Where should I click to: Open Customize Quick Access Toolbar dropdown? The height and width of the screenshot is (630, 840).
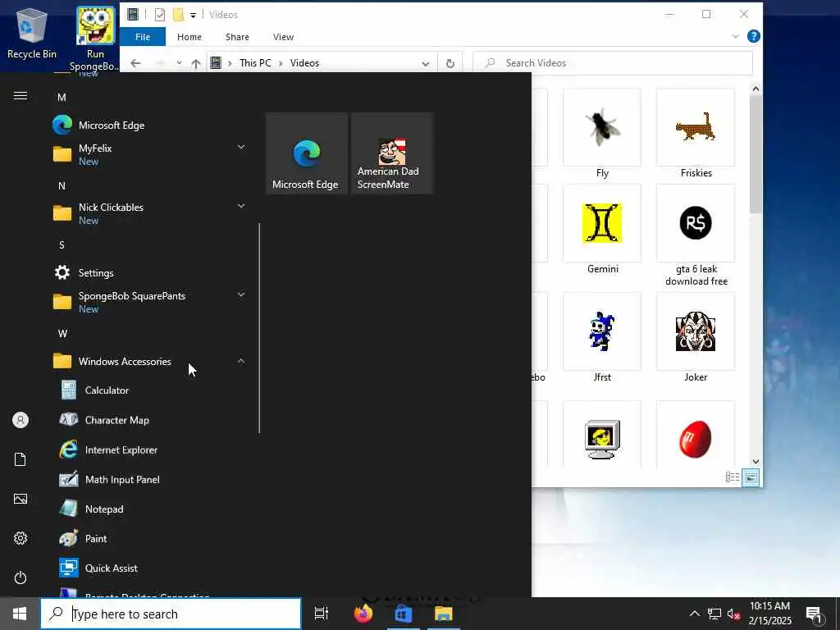193,15
